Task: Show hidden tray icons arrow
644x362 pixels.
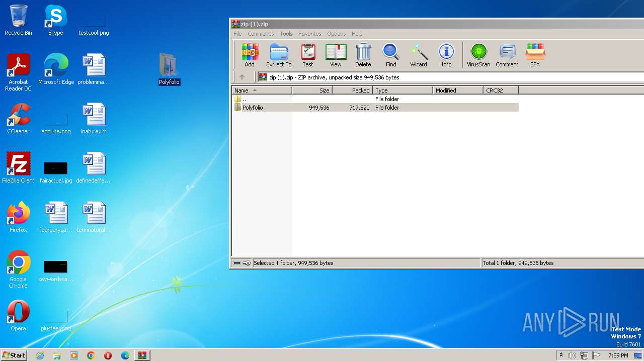Action: point(561,355)
